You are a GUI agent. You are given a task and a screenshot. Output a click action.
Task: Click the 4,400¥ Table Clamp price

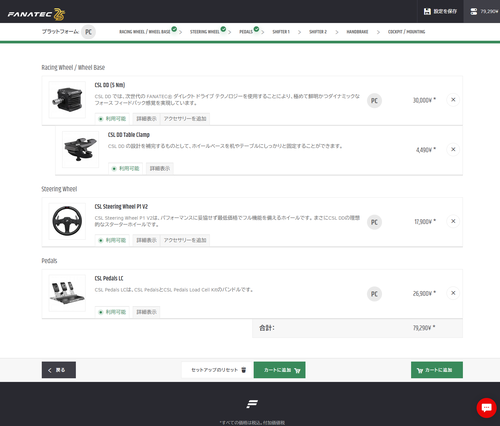click(426, 150)
